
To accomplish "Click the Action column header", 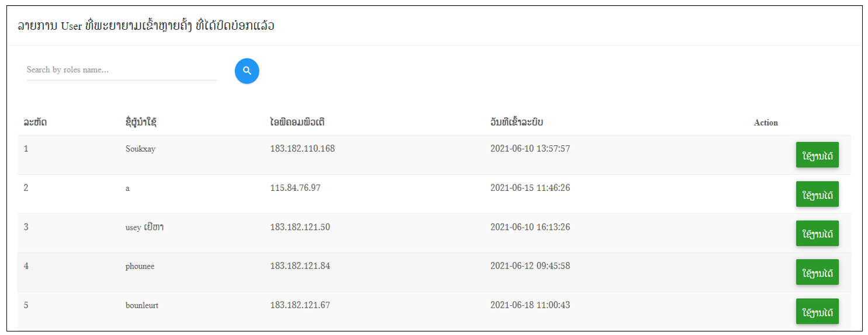I will (x=766, y=123).
